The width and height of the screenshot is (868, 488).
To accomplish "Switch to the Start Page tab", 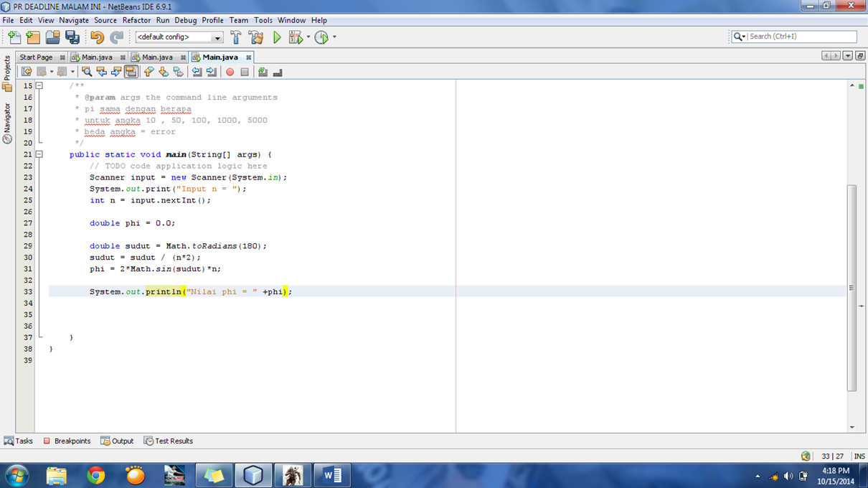I will coord(36,57).
